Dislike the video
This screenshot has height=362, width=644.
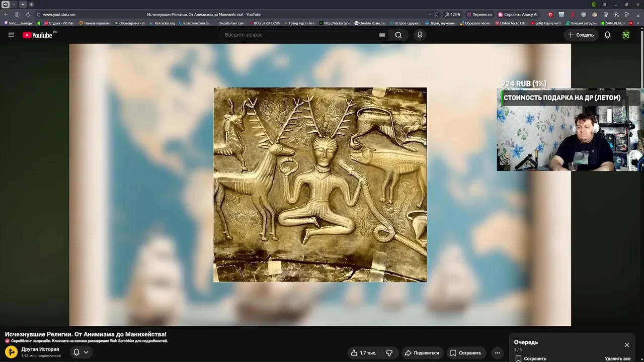(389, 353)
